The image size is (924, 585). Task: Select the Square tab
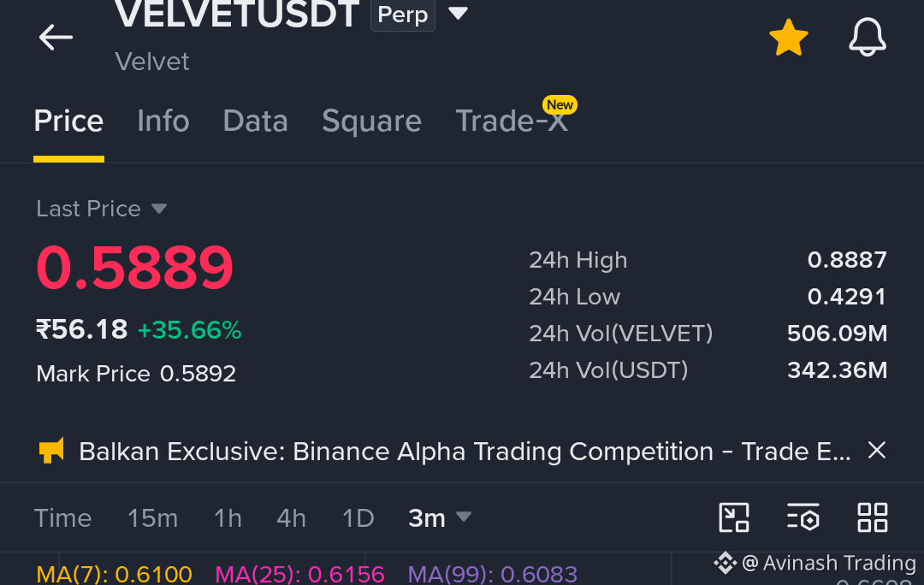372,121
